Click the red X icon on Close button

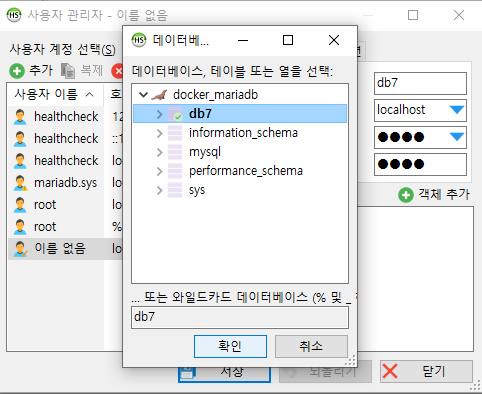coord(390,371)
